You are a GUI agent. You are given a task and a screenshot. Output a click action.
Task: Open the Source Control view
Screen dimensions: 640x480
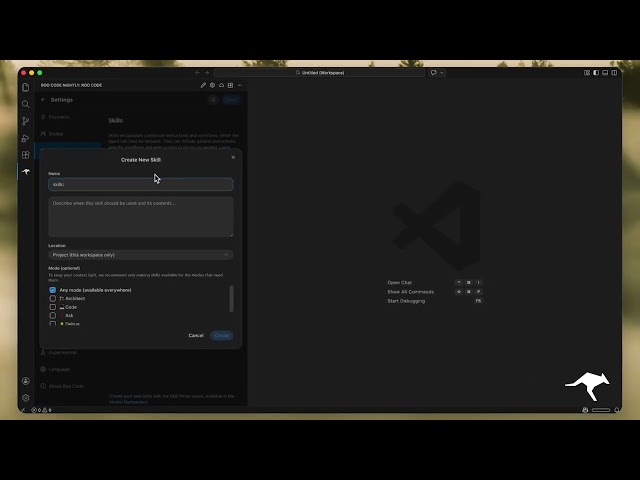click(x=26, y=121)
